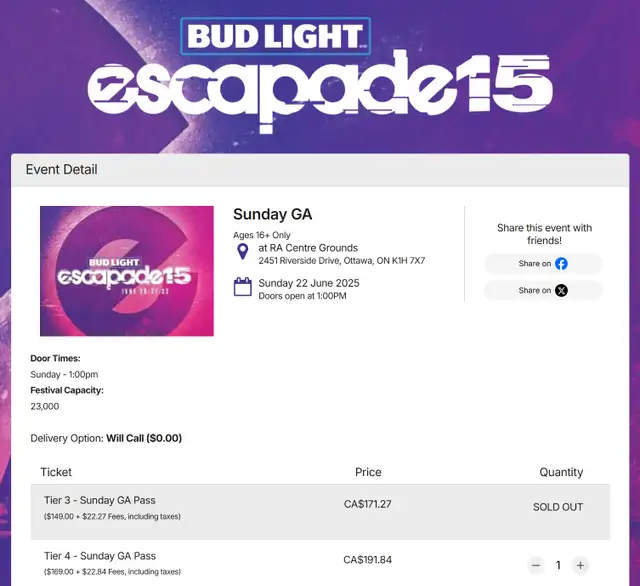Click the X logo share icon

pyautogui.click(x=561, y=291)
